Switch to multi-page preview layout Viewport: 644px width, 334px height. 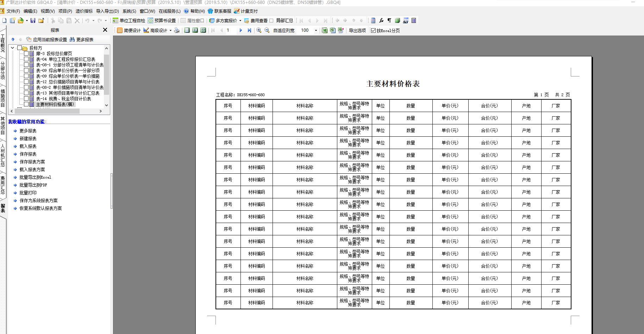[x=203, y=30]
